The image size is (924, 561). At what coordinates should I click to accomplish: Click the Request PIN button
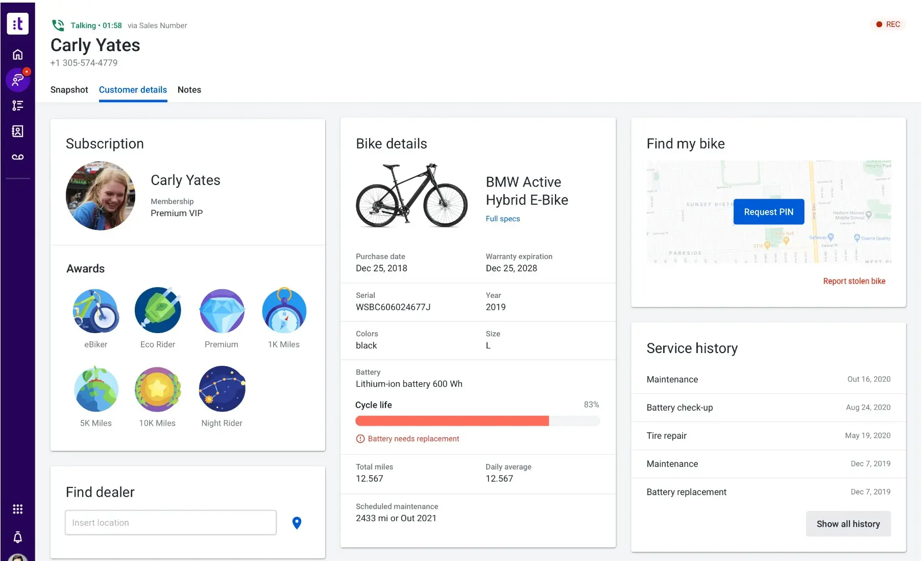tap(768, 212)
